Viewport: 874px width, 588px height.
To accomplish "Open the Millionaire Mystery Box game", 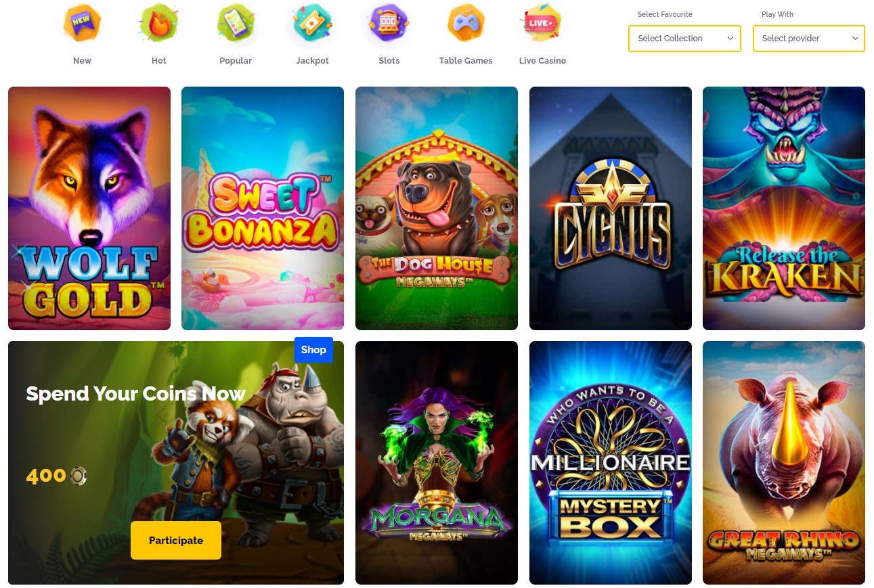I will tap(611, 463).
